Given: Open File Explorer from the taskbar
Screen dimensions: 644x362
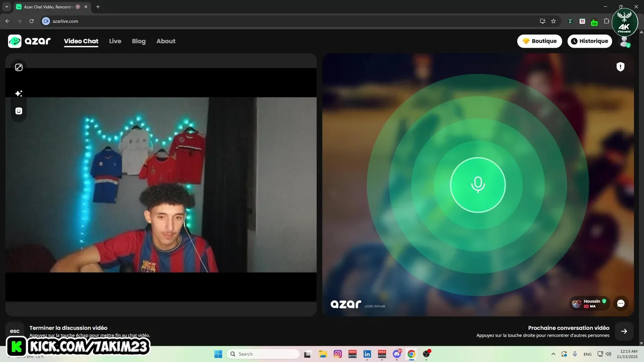Looking at the screenshot, I should point(323,354).
